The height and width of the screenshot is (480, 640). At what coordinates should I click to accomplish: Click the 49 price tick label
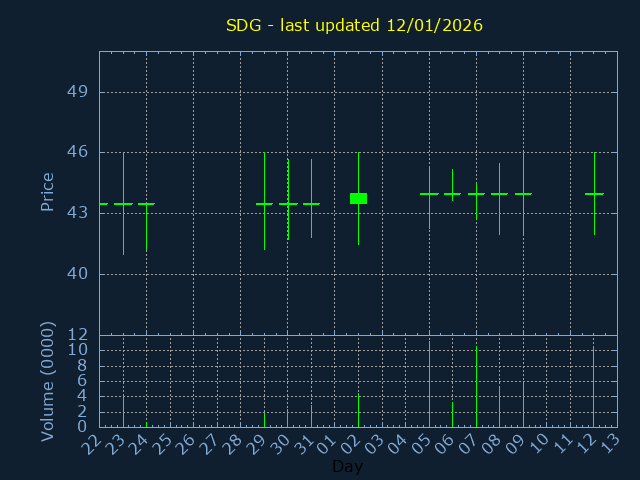coord(77,92)
